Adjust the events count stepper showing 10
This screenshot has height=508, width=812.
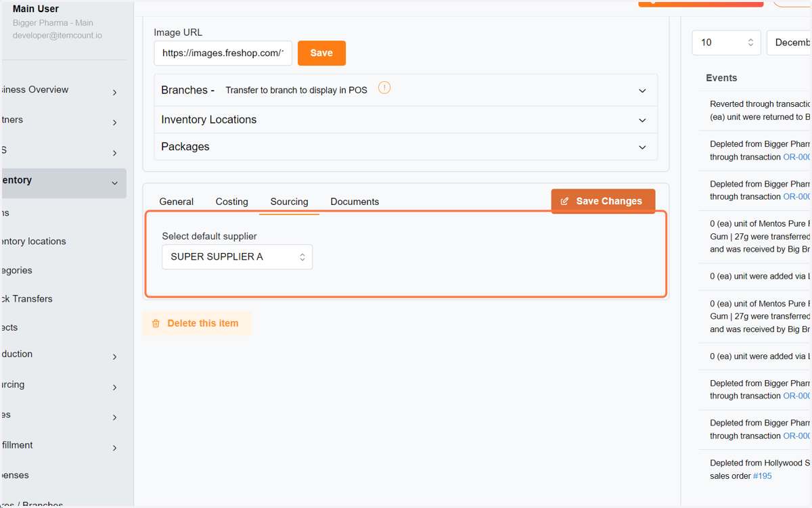pyautogui.click(x=750, y=43)
